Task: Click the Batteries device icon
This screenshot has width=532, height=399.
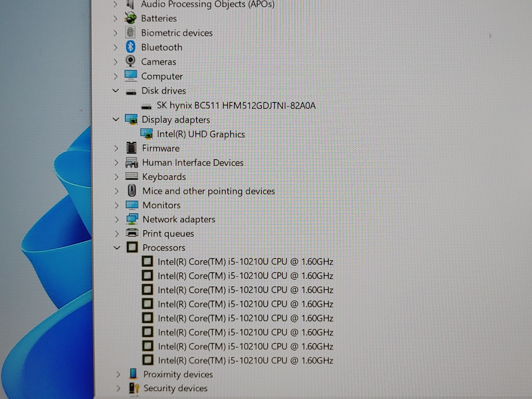Action: coord(131,18)
